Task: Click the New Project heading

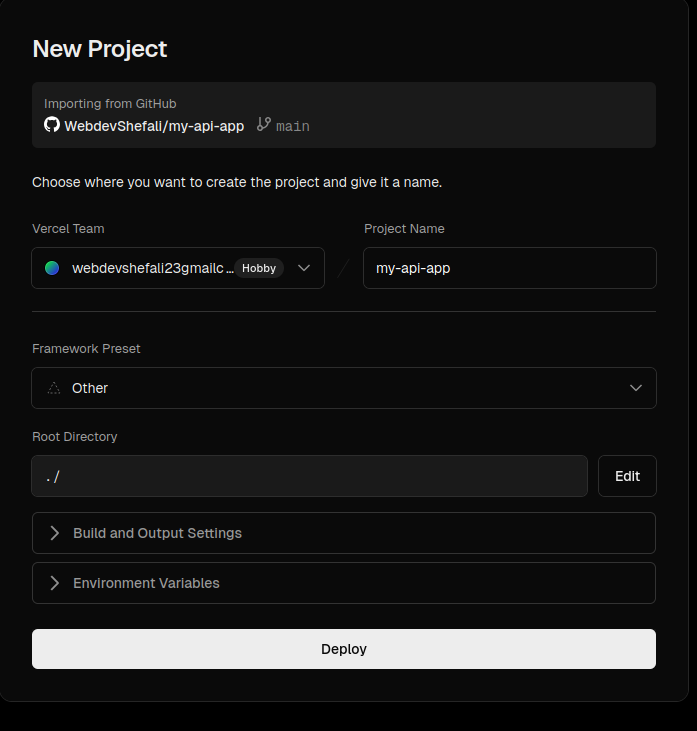Action: (x=100, y=49)
